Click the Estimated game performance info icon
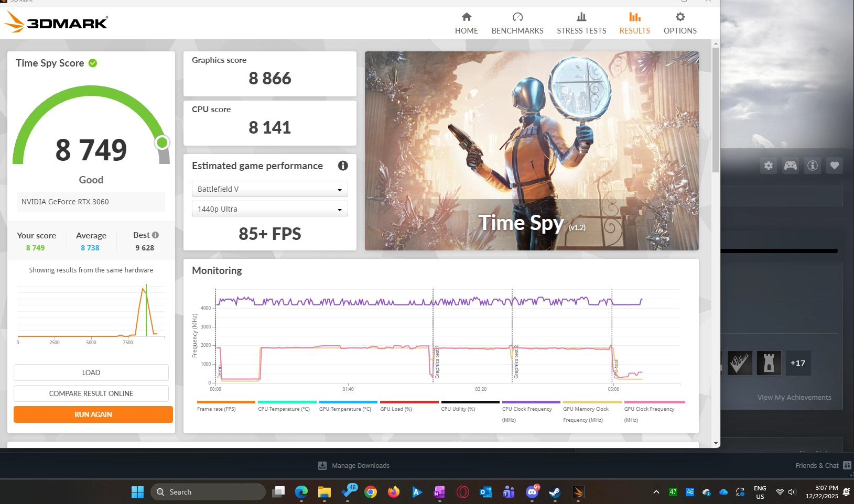 [343, 166]
